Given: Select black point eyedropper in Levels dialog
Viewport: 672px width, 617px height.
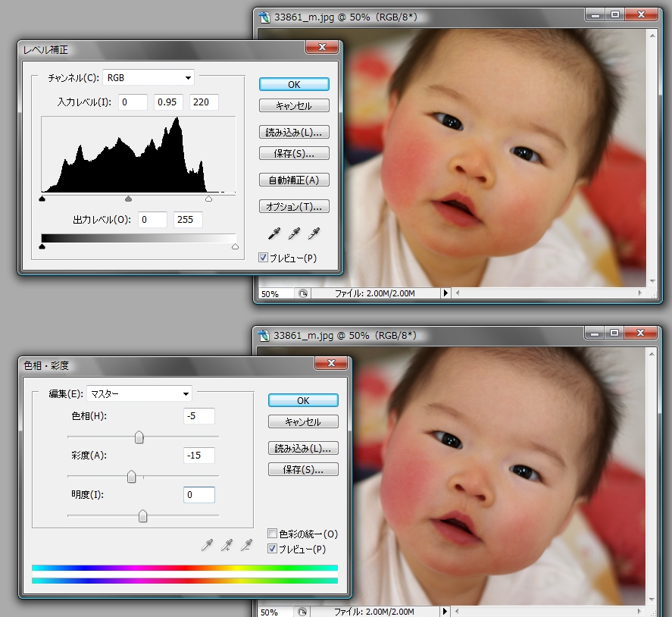Looking at the screenshot, I should click(x=273, y=233).
